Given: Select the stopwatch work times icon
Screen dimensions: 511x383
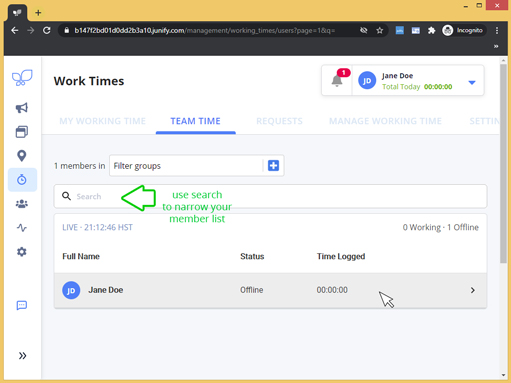Looking at the screenshot, I should 22,180.
